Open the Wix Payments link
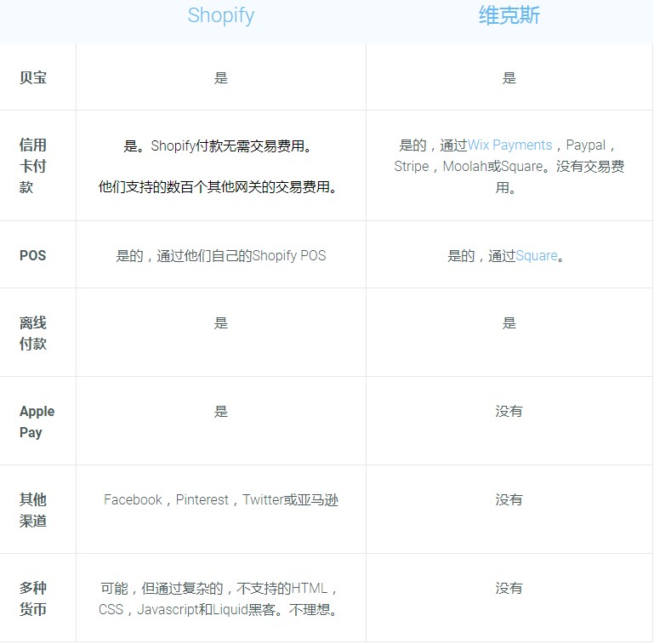The width and height of the screenshot is (654, 644). click(509, 145)
